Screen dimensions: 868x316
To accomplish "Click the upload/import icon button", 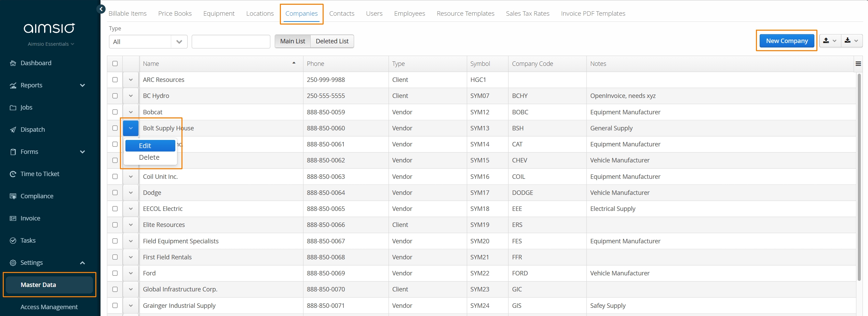I will point(830,41).
